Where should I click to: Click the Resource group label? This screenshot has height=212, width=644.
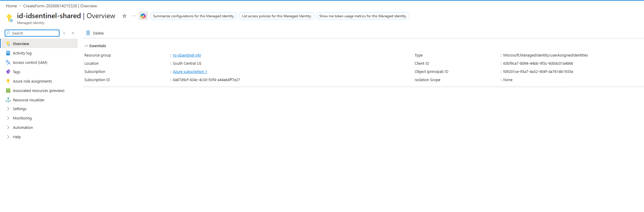pos(98,55)
